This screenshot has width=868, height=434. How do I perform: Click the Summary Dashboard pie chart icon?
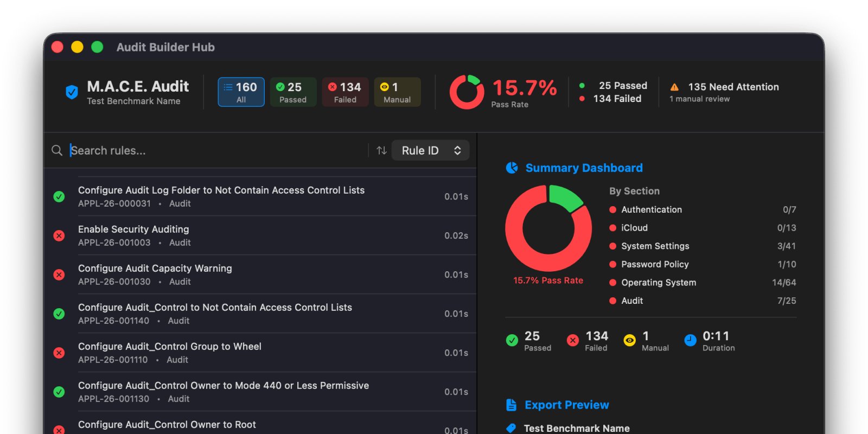coord(512,168)
